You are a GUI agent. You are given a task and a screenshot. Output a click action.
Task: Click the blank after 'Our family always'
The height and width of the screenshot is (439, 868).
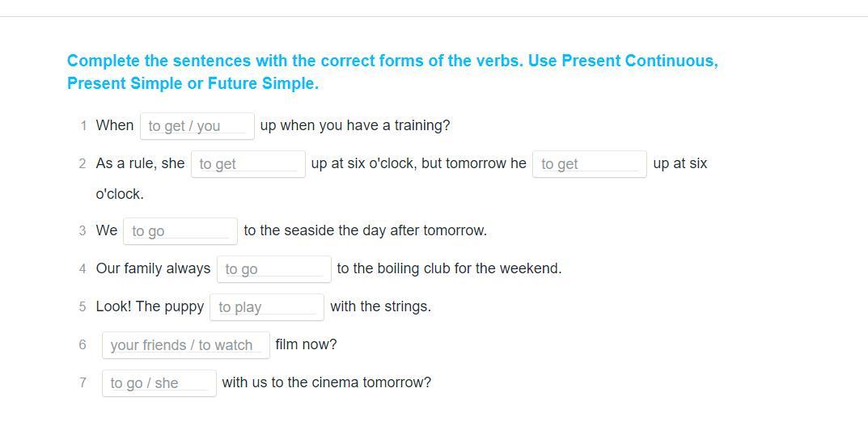pos(273,269)
